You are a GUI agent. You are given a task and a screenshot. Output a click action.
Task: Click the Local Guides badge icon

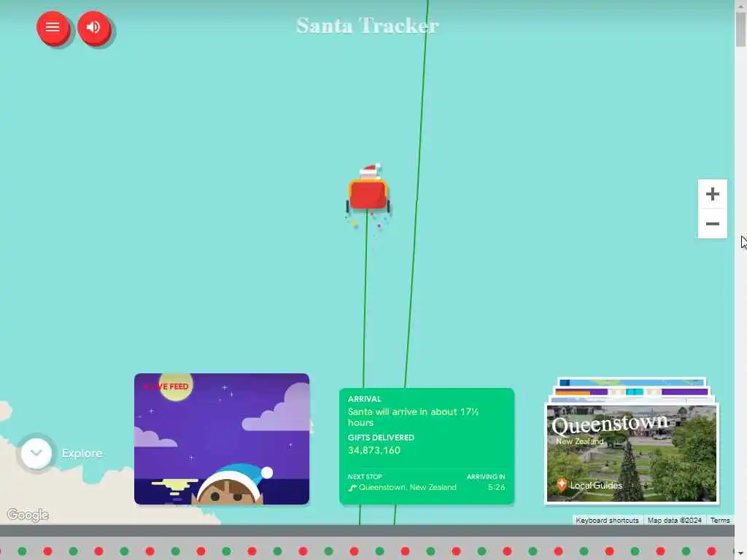pyautogui.click(x=562, y=485)
